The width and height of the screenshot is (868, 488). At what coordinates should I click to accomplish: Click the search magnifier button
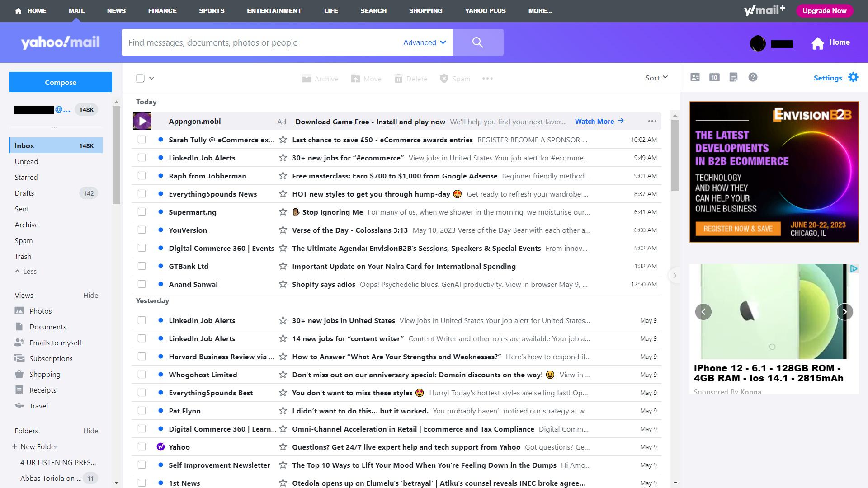tap(478, 42)
